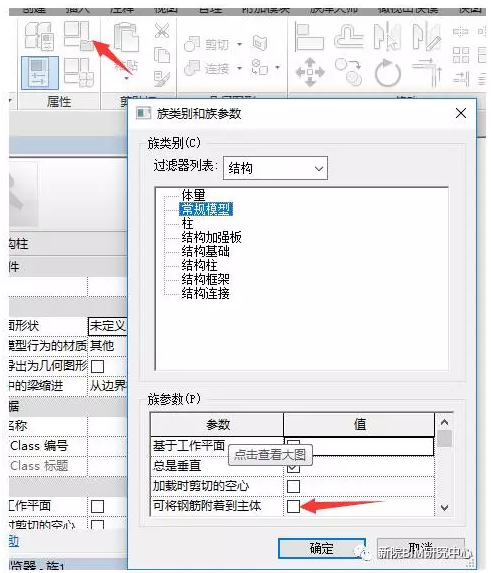Click the 未定义 section shape field
491x573 pixels.
tap(107, 326)
